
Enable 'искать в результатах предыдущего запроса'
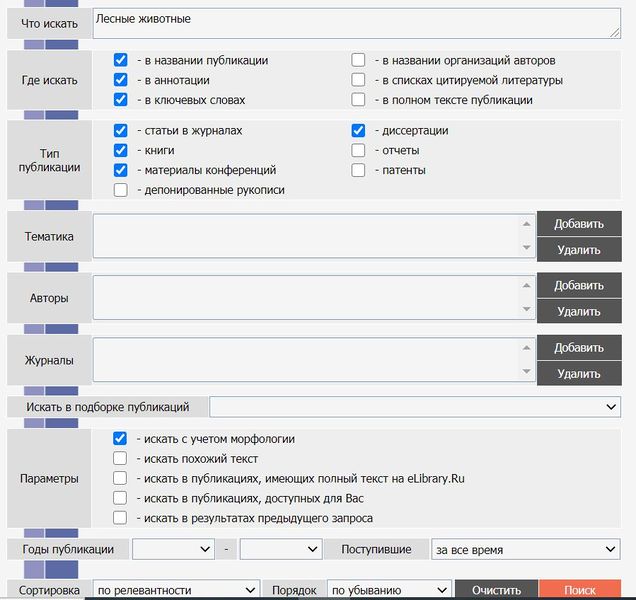(120, 518)
